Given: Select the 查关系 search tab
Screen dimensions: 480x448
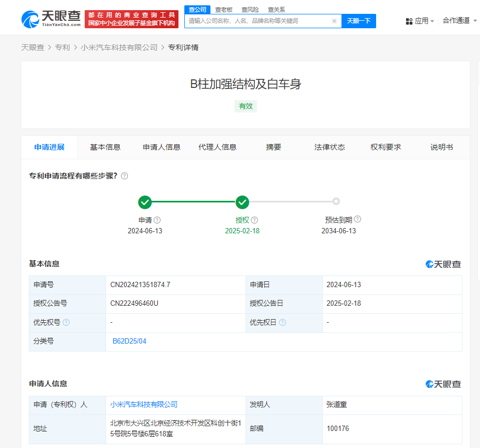Looking at the screenshot, I should point(276,10).
